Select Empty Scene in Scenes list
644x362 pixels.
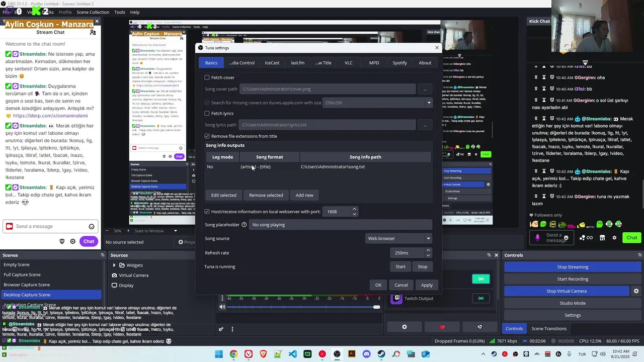coord(51,264)
